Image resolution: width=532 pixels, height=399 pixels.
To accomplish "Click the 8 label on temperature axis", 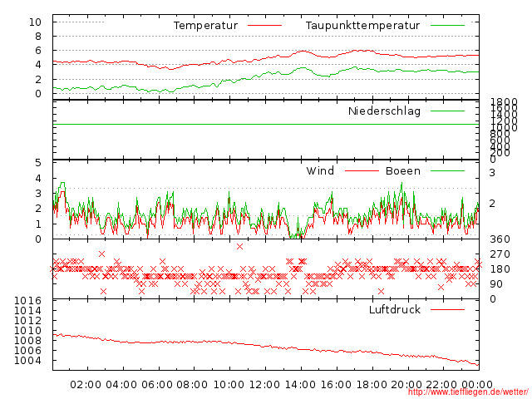I will tap(38, 37).
